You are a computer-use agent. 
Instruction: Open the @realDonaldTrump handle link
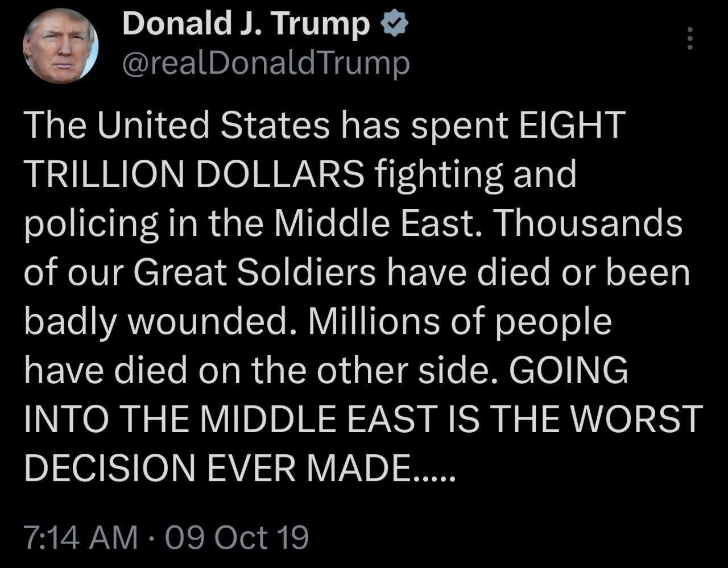tap(266, 63)
